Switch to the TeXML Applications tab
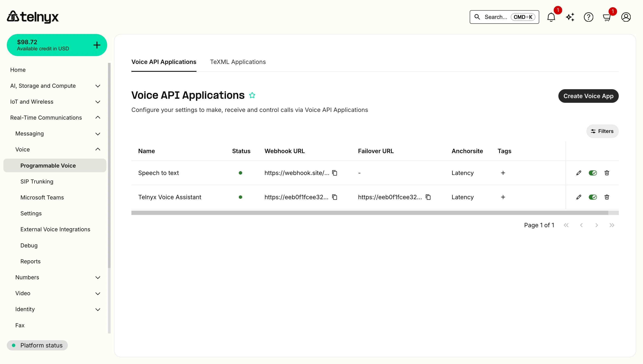Image resolution: width=643 pixels, height=364 pixels. click(238, 62)
